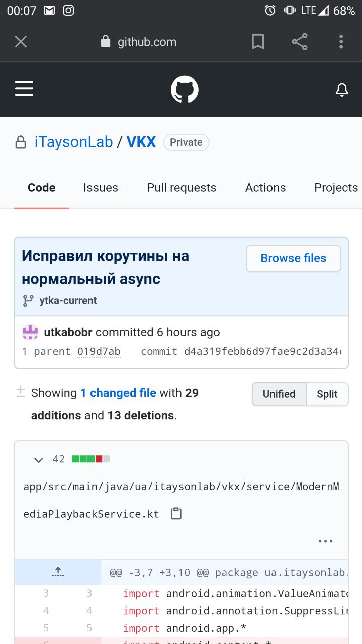Open the notifications bell
362x644 pixels.
click(342, 90)
